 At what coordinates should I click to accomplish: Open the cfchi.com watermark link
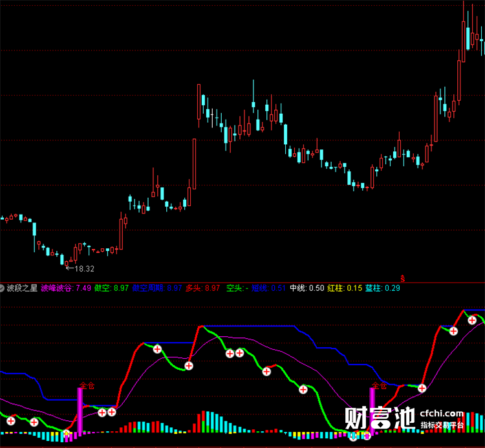coord(442,413)
